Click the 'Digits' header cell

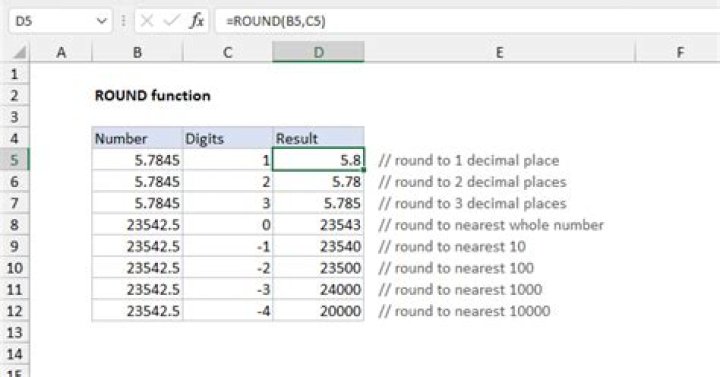pos(227,138)
